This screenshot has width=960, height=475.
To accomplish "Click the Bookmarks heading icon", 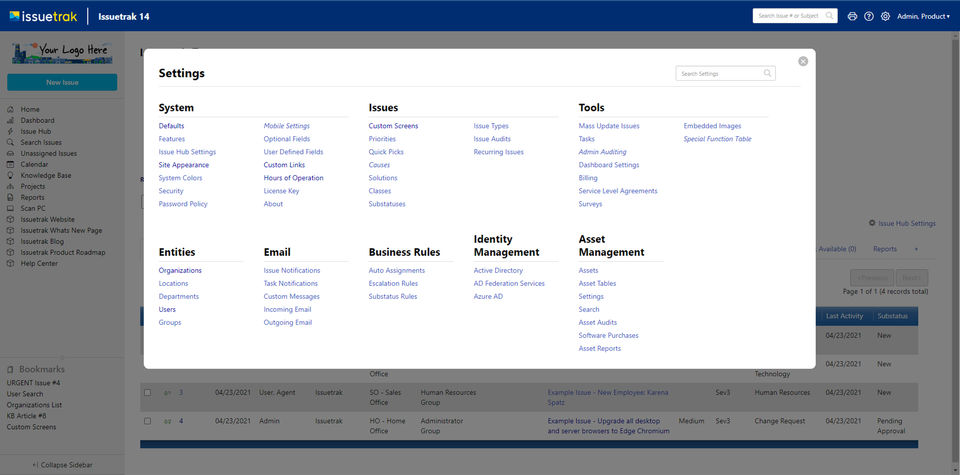I will point(10,370).
